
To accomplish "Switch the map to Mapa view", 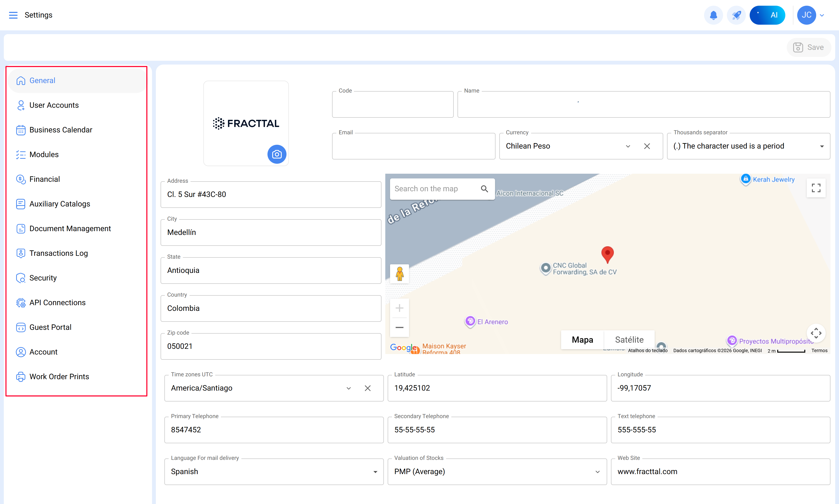I will pyautogui.click(x=582, y=340).
